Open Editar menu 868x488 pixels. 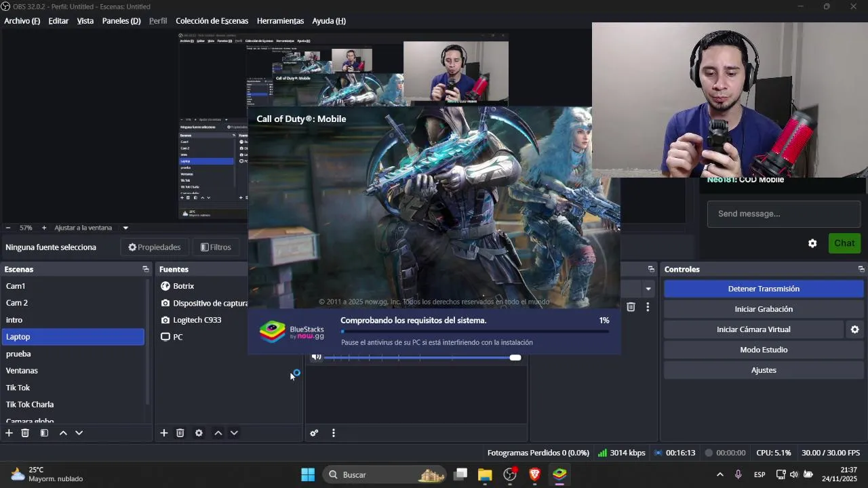click(x=58, y=21)
